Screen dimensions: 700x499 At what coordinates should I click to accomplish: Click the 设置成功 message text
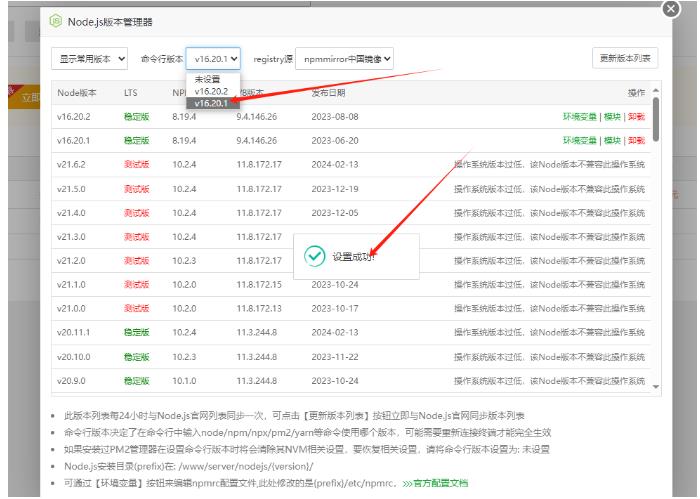coord(353,257)
